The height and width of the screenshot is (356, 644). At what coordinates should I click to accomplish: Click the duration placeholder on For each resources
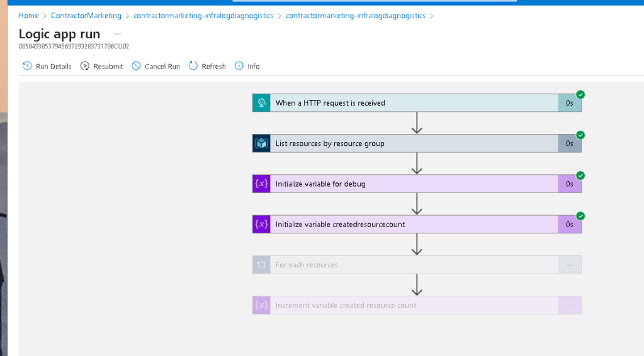[569, 265]
